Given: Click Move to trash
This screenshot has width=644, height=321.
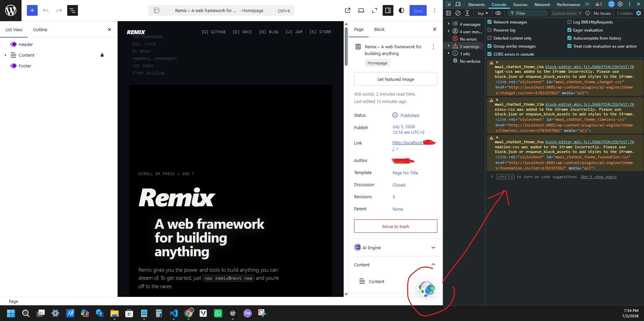Looking at the screenshot, I should (x=396, y=226).
